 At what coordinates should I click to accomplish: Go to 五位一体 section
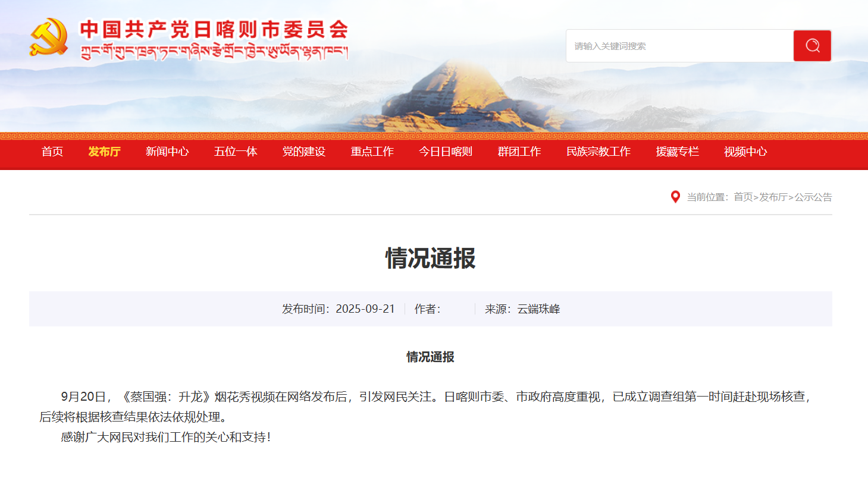click(x=236, y=152)
